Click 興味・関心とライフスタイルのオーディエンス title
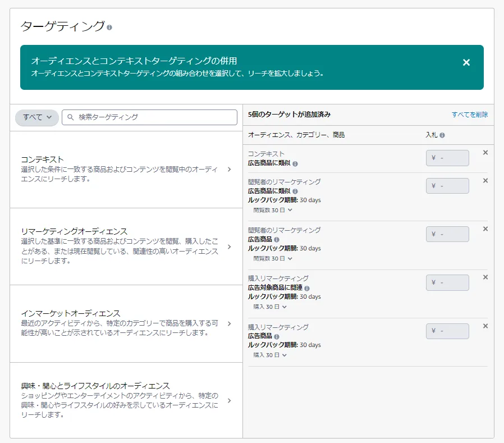504x443 pixels. [x=95, y=386]
